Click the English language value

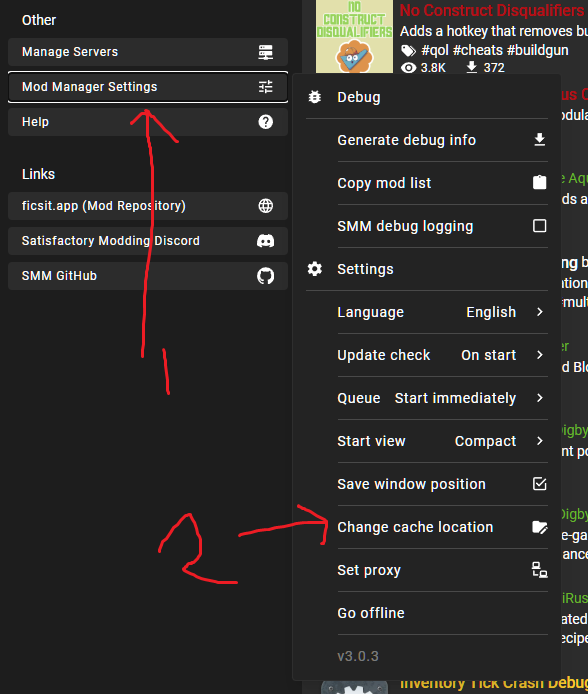[x=491, y=312]
